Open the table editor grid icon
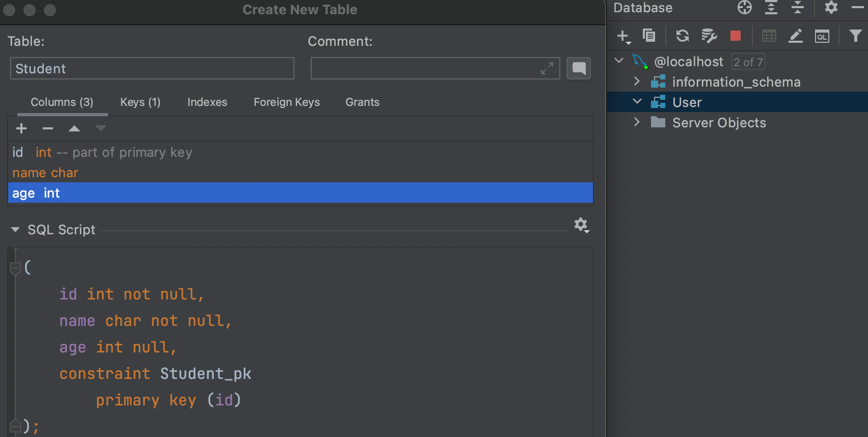The image size is (868, 437). pos(769,36)
